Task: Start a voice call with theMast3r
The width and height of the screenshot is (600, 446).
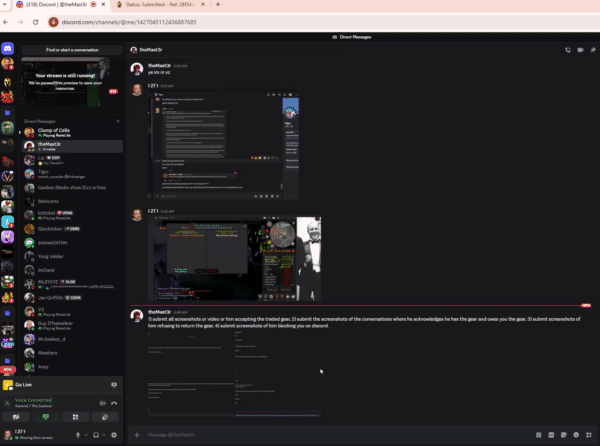Action: pyautogui.click(x=567, y=48)
